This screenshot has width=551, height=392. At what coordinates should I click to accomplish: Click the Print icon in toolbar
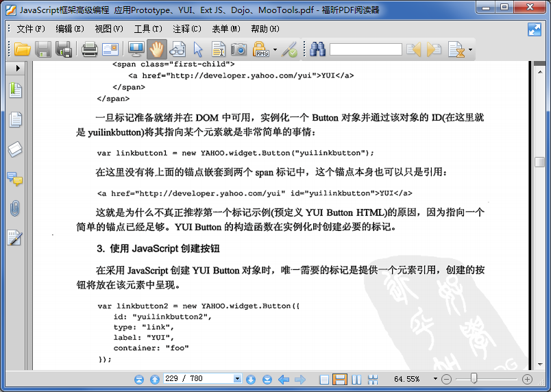coord(90,49)
